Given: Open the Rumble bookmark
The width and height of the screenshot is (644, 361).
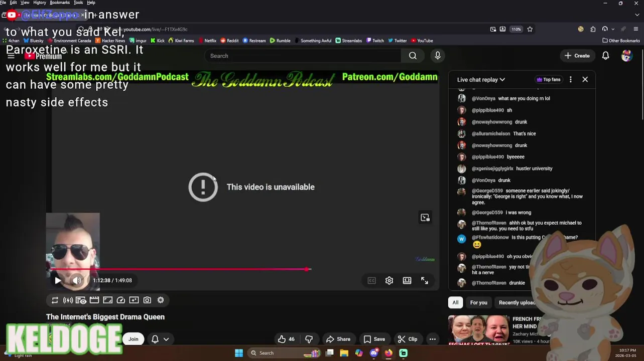Looking at the screenshot, I should tap(280, 41).
